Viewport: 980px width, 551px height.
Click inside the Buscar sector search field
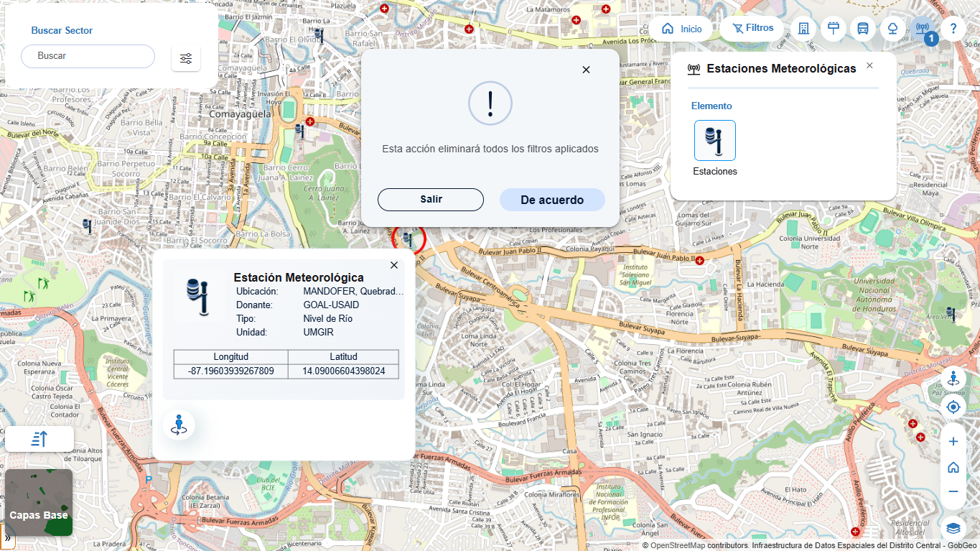click(x=88, y=56)
